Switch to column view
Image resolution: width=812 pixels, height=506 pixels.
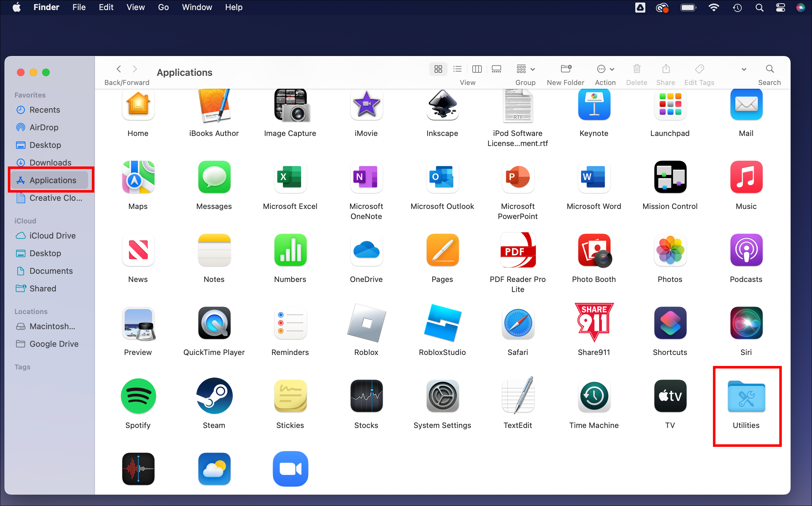click(x=476, y=69)
